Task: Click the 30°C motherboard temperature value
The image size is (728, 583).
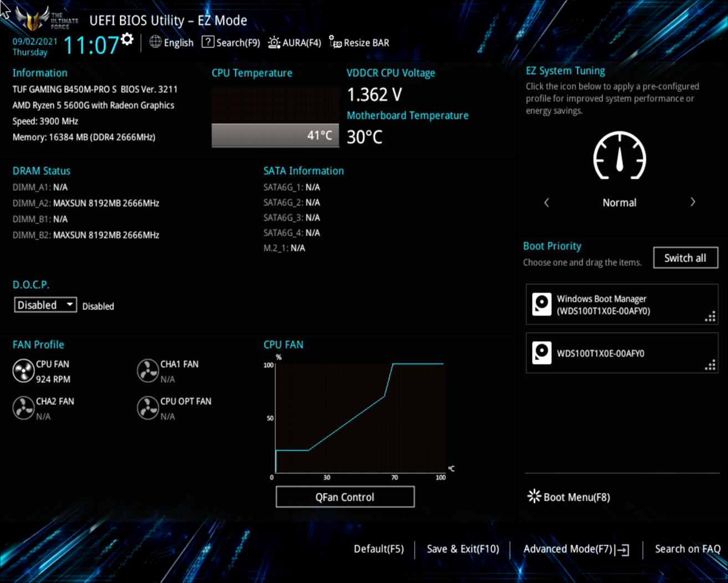Action: pos(364,137)
